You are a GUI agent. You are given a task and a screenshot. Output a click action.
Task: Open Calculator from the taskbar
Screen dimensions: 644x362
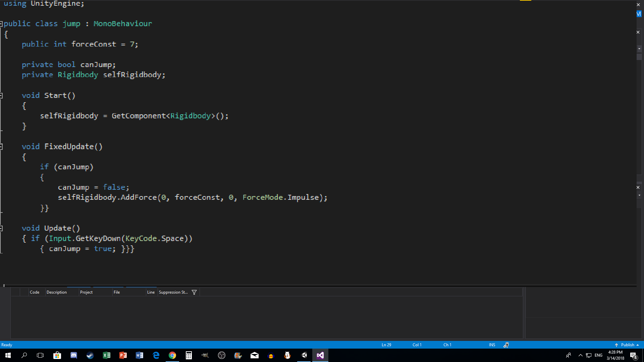tap(189, 355)
